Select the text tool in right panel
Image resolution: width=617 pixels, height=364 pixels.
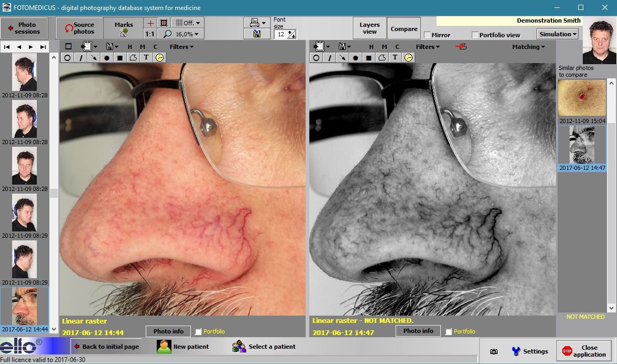pyautogui.click(x=395, y=58)
